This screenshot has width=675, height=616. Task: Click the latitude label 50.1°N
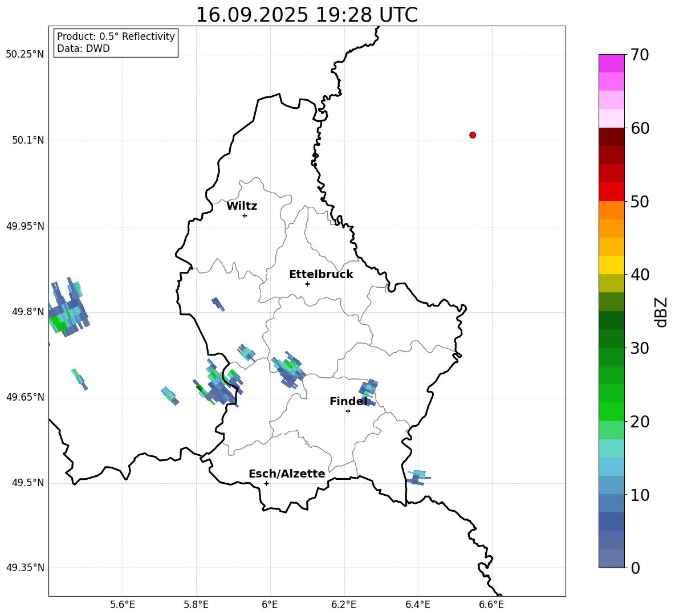click(x=28, y=140)
